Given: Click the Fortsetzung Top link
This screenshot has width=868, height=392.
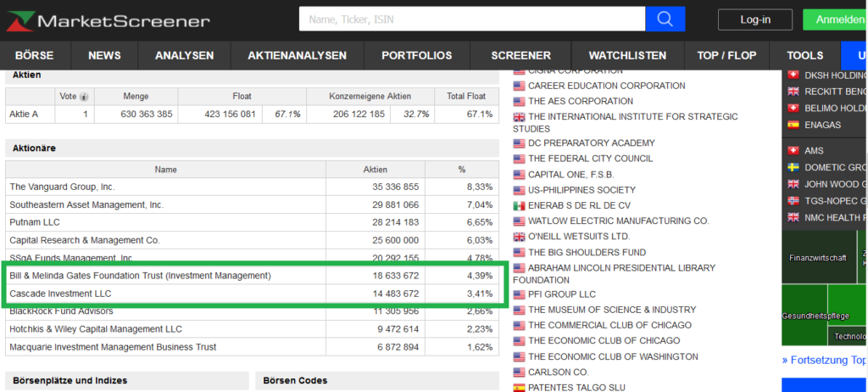Looking at the screenshot, I should pyautogui.click(x=824, y=361).
